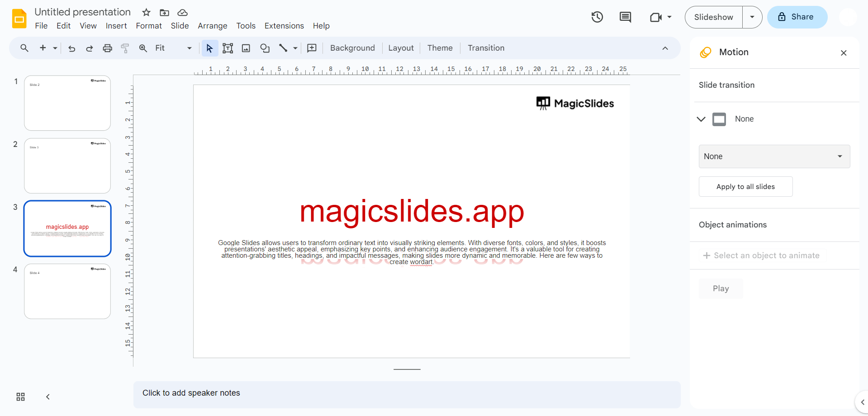868x416 pixels.
Task: Insert an image from toolbar
Action: (246, 48)
